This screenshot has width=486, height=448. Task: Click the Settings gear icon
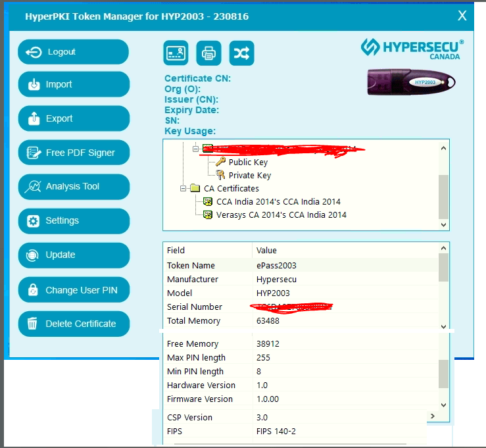tap(33, 221)
